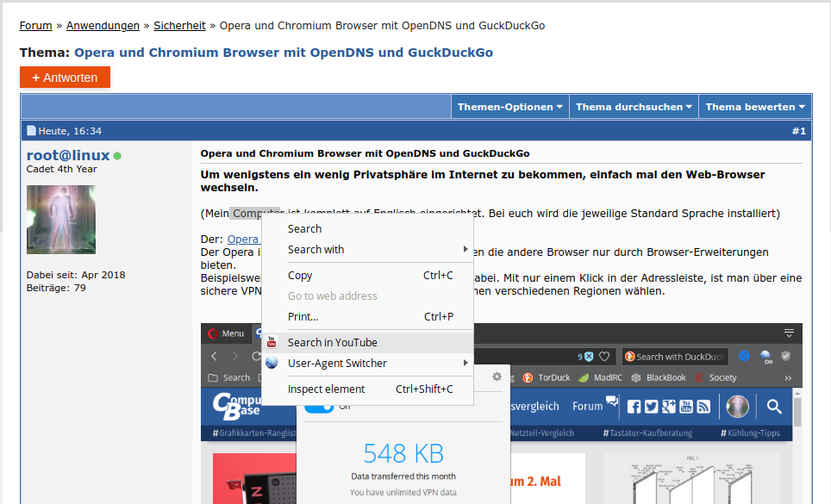Click the + Antworten button
Image resolution: width=831 pixels, height=504 pixels.
pyautogui.click(x=65, y=78)
